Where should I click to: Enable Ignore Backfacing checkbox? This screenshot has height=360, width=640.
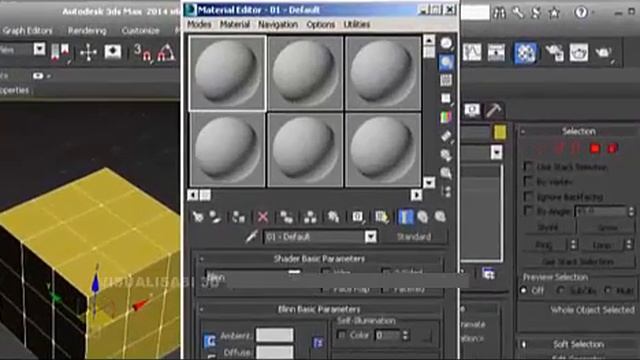pos(528,196)
